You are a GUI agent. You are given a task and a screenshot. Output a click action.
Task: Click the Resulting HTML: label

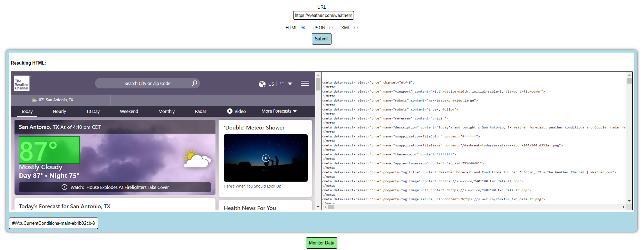coord(28,63)
